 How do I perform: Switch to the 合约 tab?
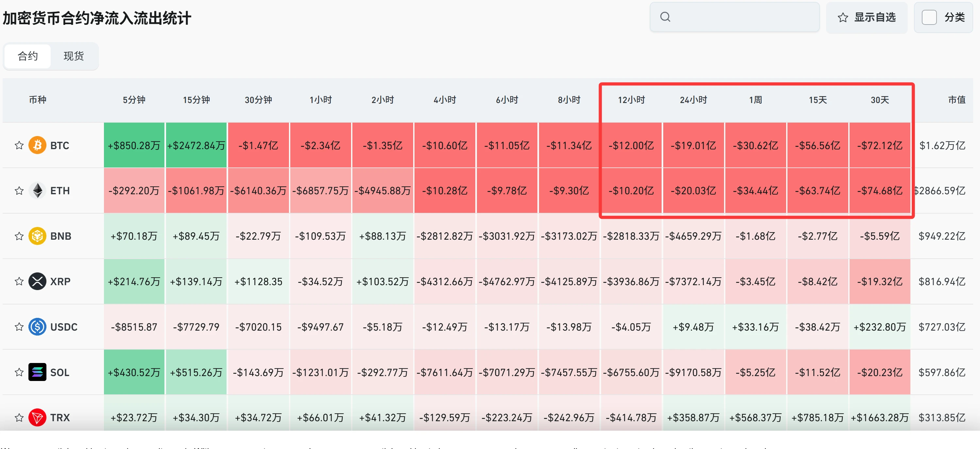point(28,56)
